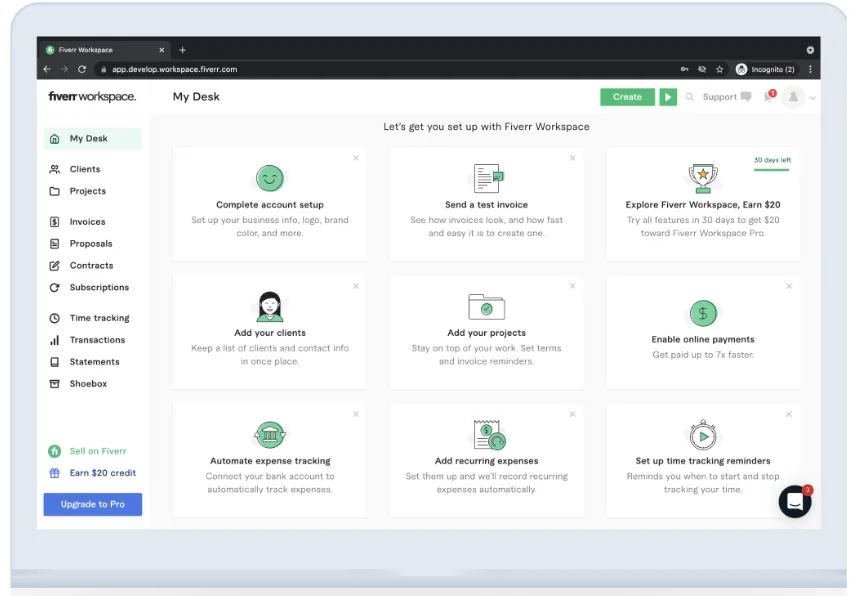Open Support chat link
This screenshot has width=850, height=596.
click(726, 97)
